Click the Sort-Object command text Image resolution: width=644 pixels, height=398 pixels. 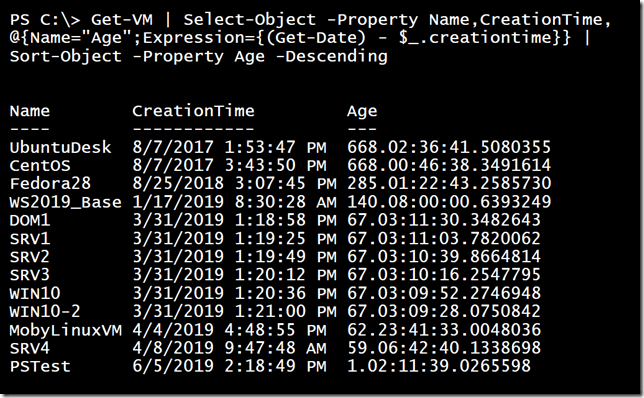(x=66, y=57)
